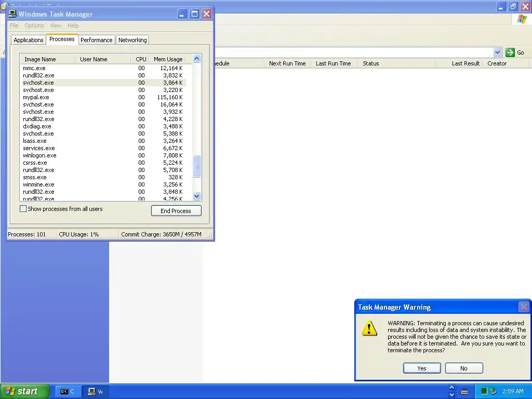Confirm termination with the Yes button
This screenshot has width=532, height=399.
[x=422, y=368]
